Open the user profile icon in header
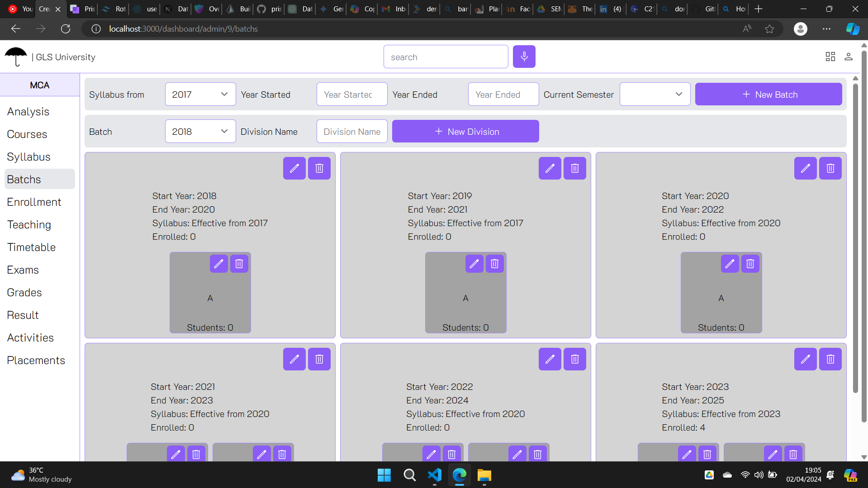This screenshot has width=868, height=488. pyautogui.click(x=848, y=57)
